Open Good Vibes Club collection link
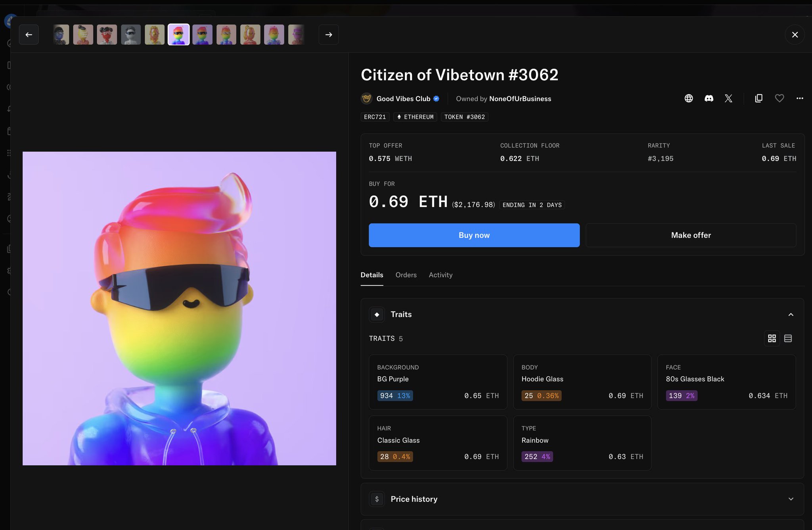 click(x=403, y=99)
